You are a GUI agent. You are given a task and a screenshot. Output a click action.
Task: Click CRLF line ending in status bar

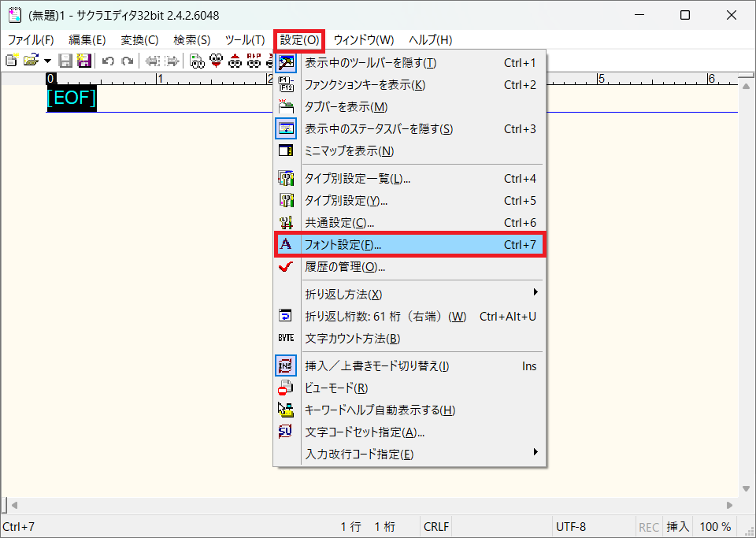[x=435, y=527]
